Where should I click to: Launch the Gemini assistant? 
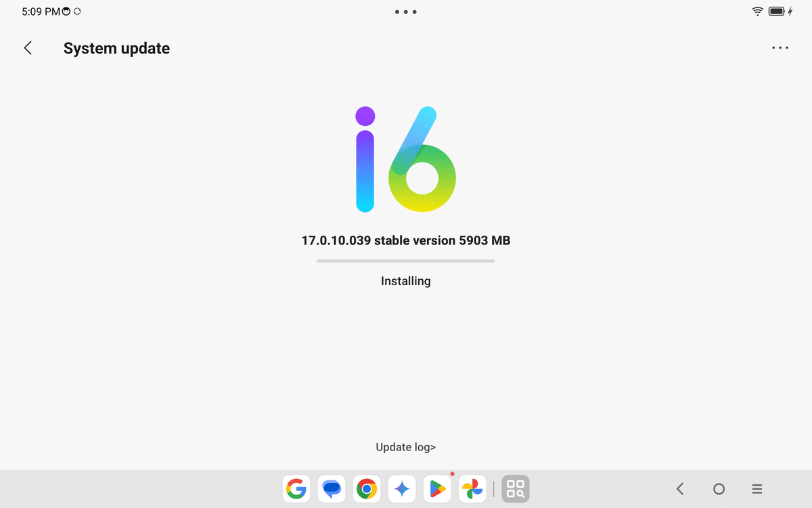coord(401,488)
